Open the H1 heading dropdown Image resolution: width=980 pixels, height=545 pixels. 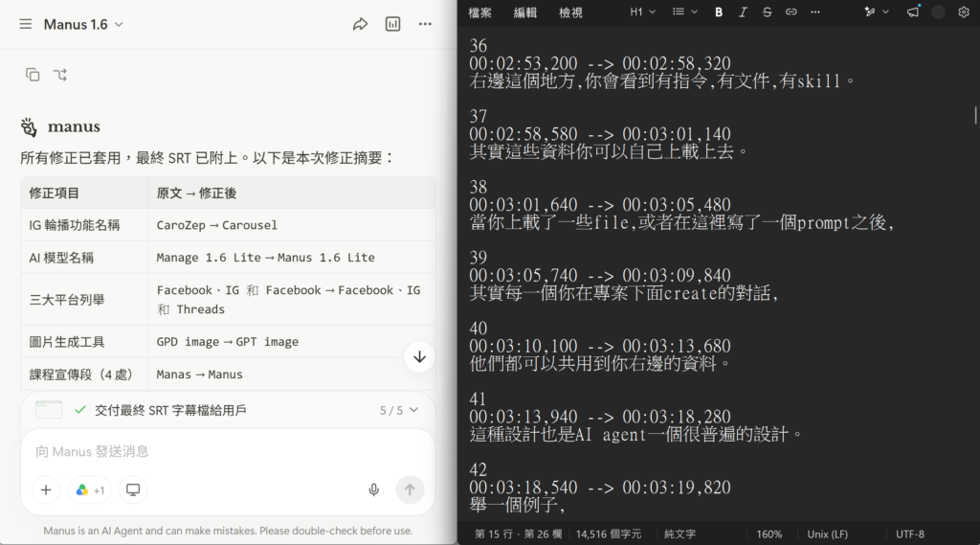click(x=642, y=11)
